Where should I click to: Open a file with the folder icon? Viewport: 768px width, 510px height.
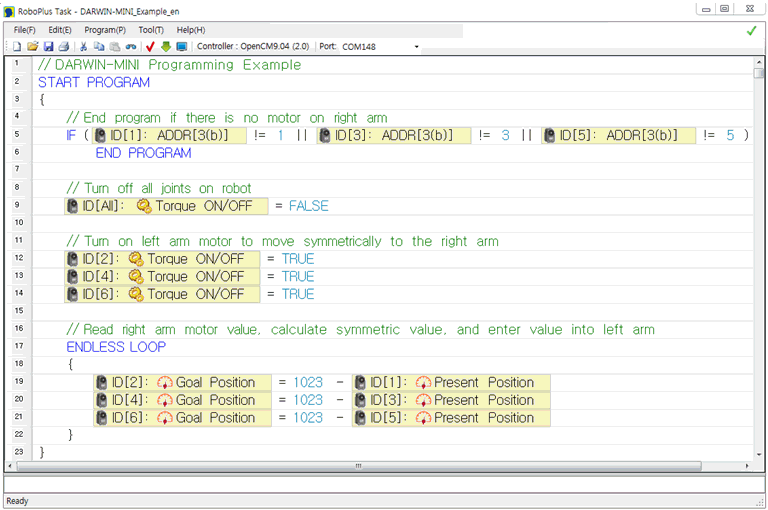(32, 47)
